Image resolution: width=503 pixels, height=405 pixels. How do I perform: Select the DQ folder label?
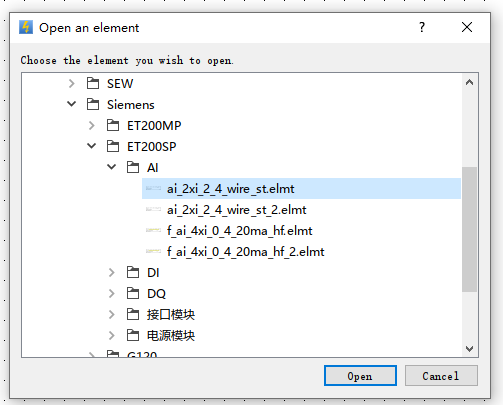pyautogui.click(x=156, y=294)
